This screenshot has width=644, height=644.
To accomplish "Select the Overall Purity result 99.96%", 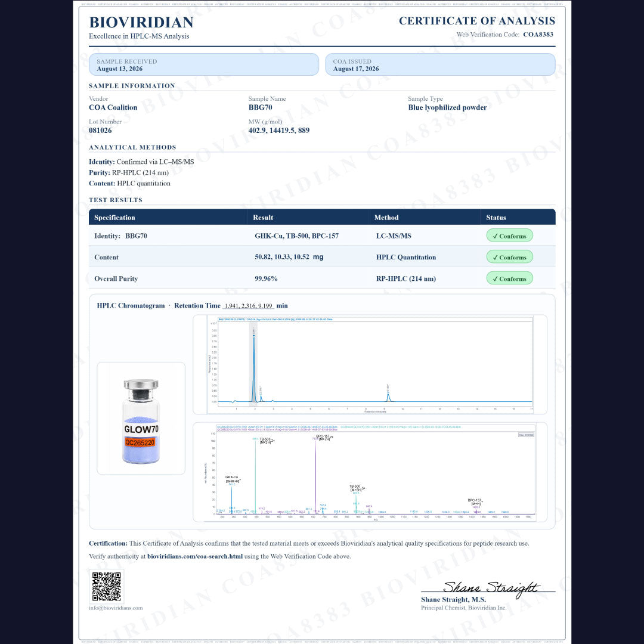I will tap(266, 278).
